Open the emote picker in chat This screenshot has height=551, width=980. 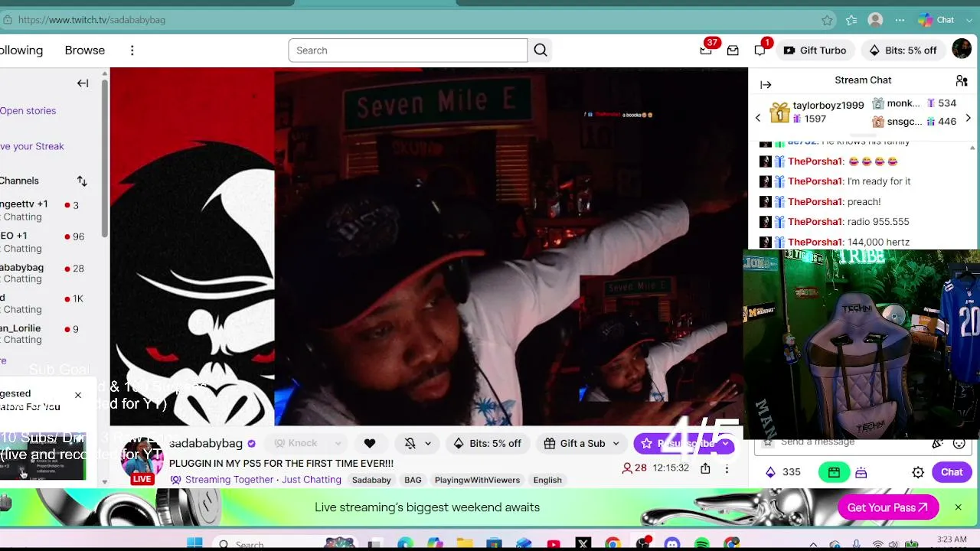point(959,443)
